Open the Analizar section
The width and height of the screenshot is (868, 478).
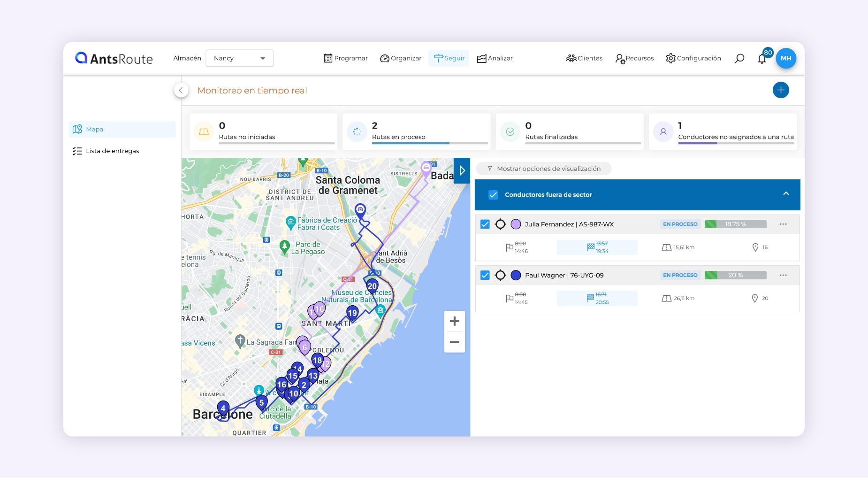495,58
